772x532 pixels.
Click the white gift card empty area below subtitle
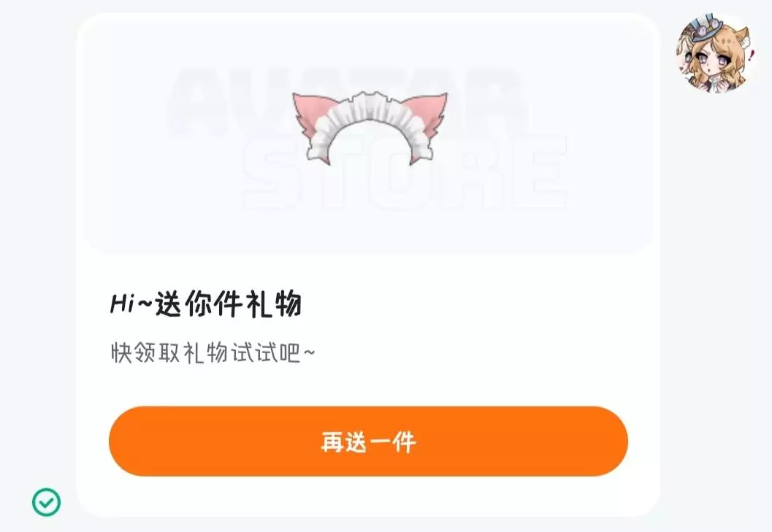point(368,386)
